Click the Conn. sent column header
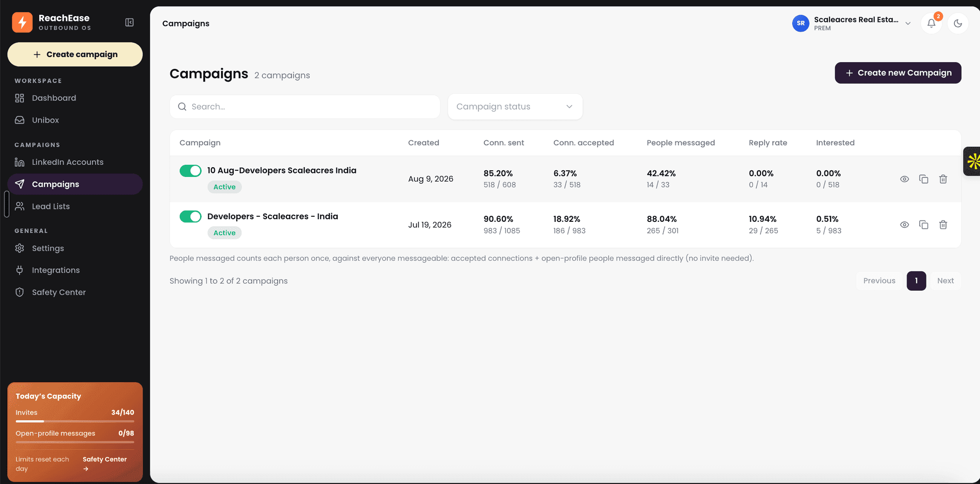The width and height of the screenshot is (980, 484). (504, 143)
